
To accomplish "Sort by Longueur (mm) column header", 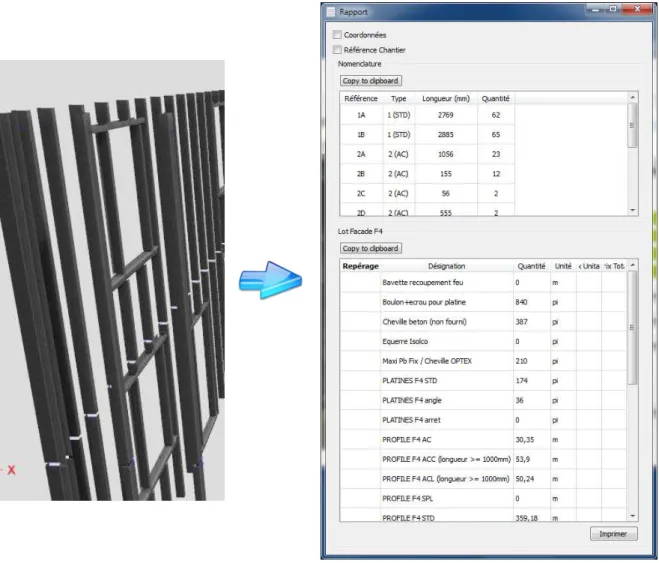I will (446, 98).
